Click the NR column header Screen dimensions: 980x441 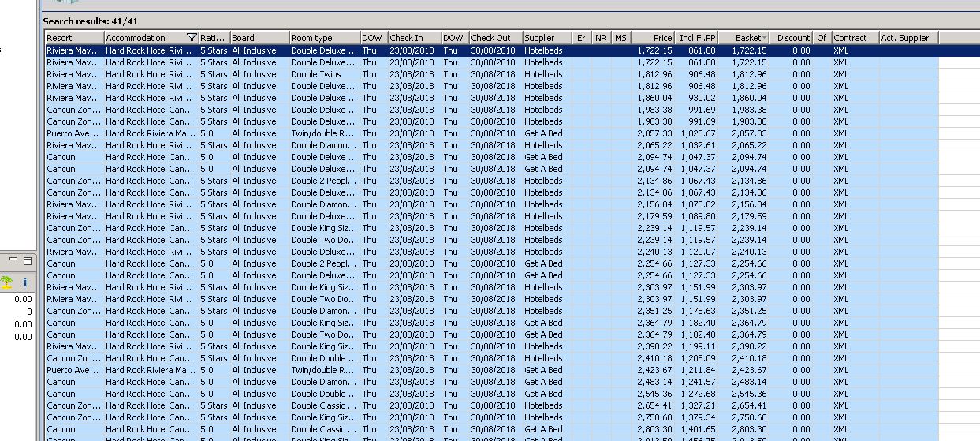pyautogui.click(x=602, y=37)
